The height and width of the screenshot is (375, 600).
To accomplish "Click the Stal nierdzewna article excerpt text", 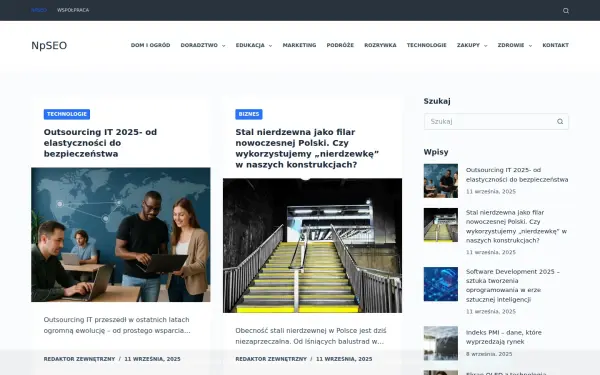I will click(x=311, y=336).
